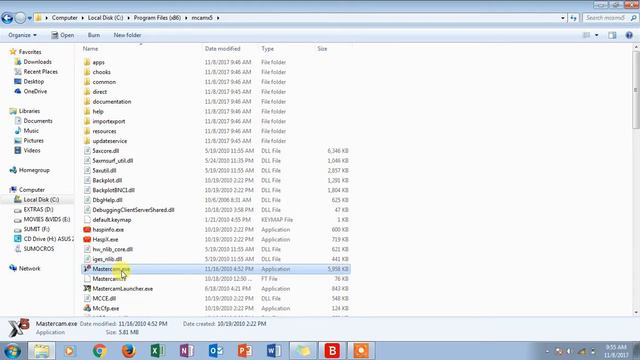Select the HaspX.exe red icon
The height and width of the screenshot is (360, 640).
[x=87, y=239]
